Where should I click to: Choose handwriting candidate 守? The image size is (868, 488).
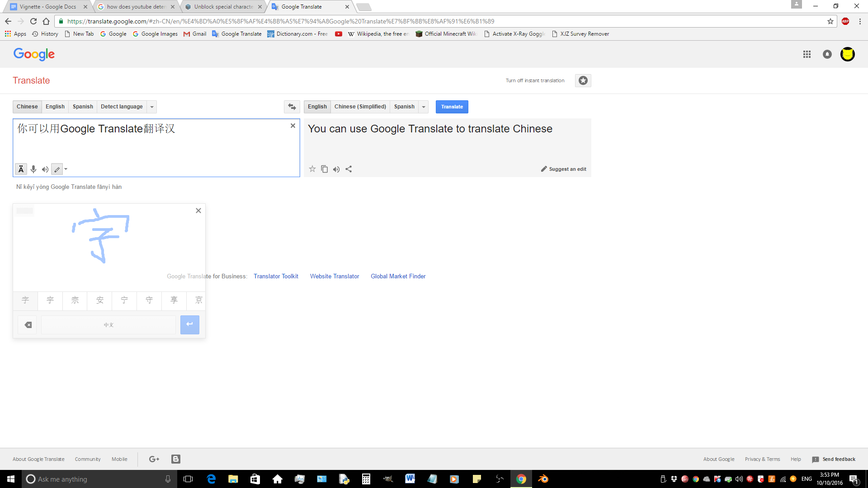(149, 300)
